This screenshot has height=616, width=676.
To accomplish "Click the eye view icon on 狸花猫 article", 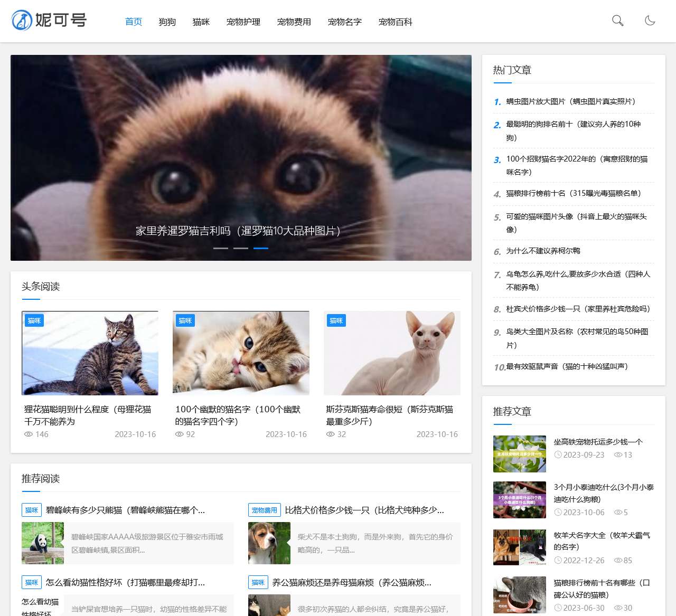I will click(x=27, y=434).
